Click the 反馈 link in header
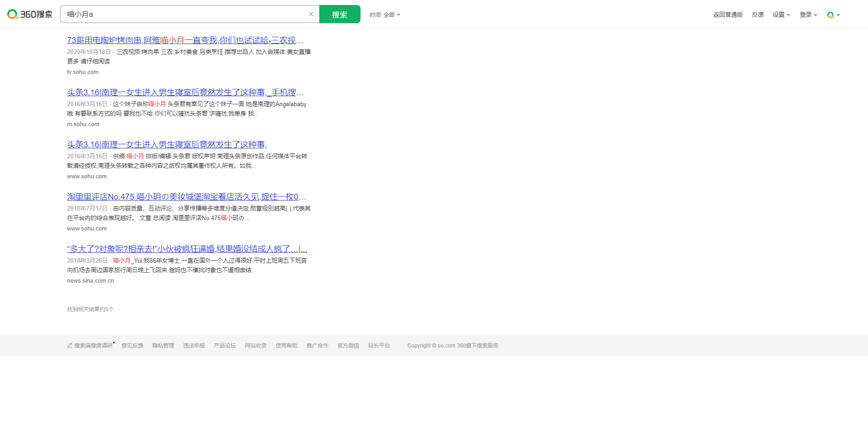 pos(758,15)
